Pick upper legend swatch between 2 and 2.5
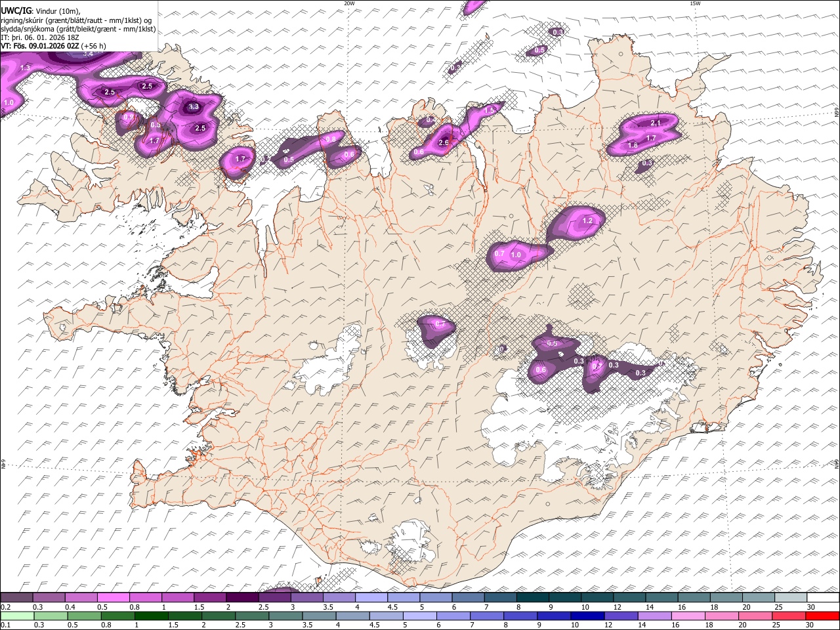840x630 pixels. click(x=242, y=598)
